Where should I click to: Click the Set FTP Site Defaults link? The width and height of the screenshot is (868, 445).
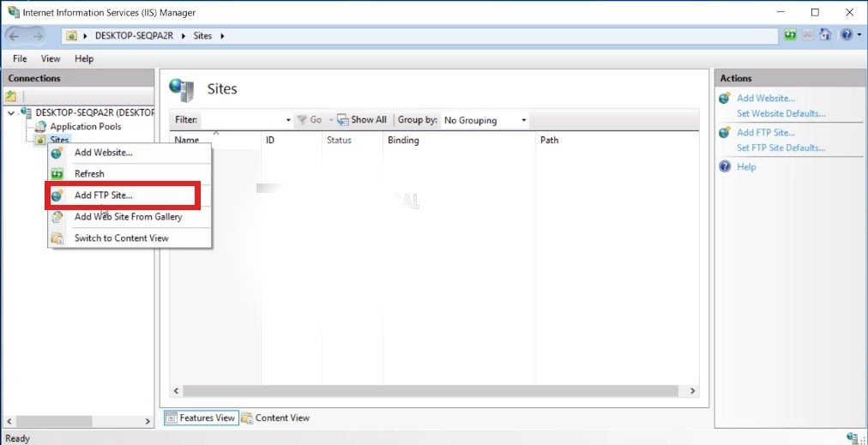pos(781,148)
